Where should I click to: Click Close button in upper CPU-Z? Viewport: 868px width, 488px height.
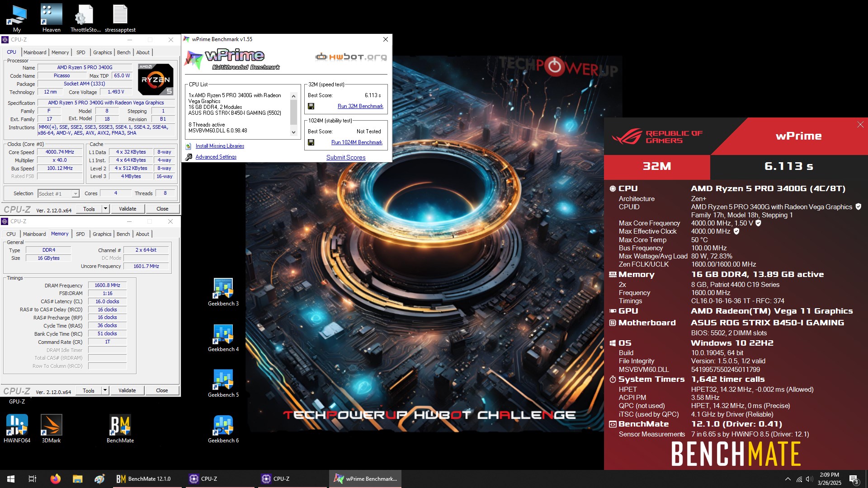point(162,209)
